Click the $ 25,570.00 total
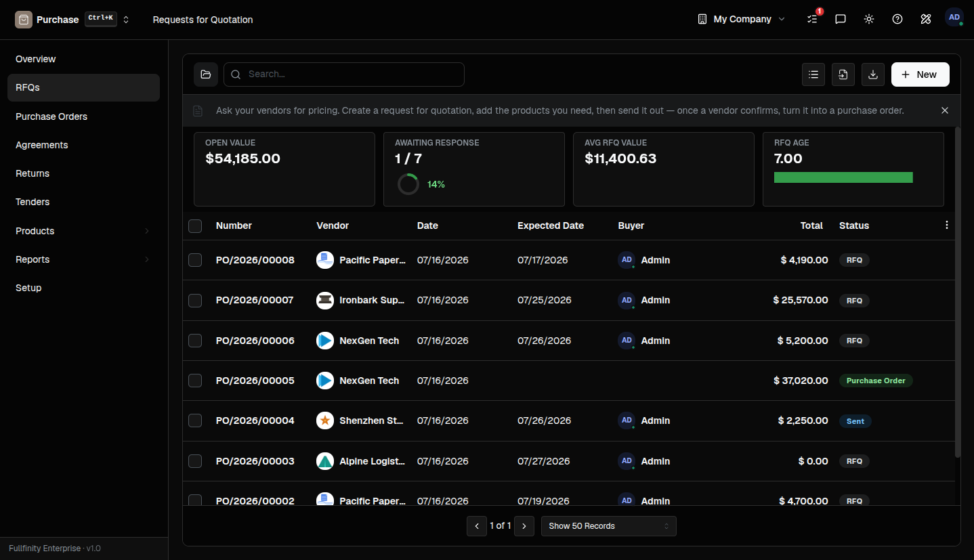Screen dimensions: 974x560 pyautogui.click(x=801, y=300)
